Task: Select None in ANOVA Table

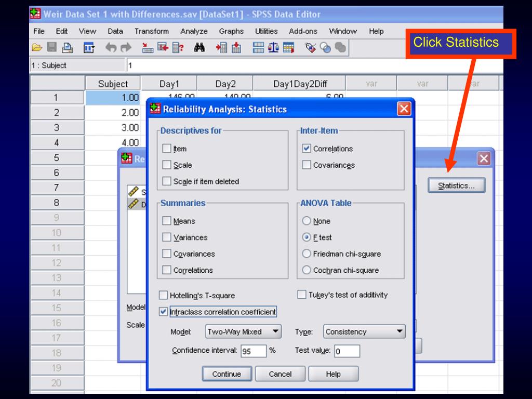Action: tap(307, 220)
